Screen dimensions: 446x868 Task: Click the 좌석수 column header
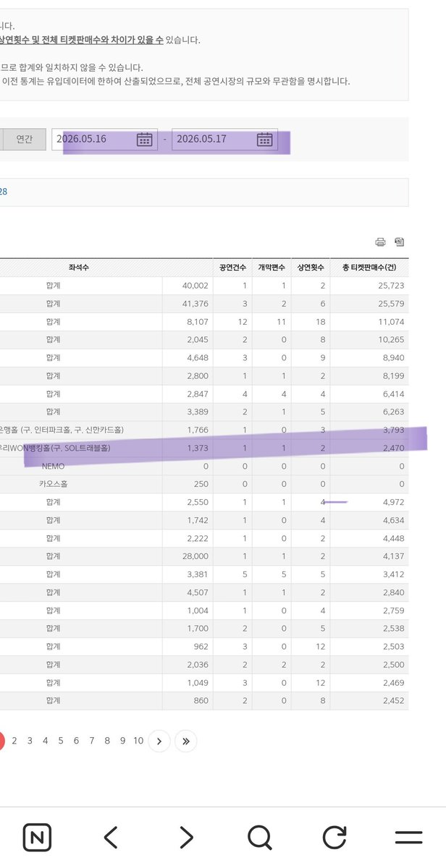tap(80, 268)
